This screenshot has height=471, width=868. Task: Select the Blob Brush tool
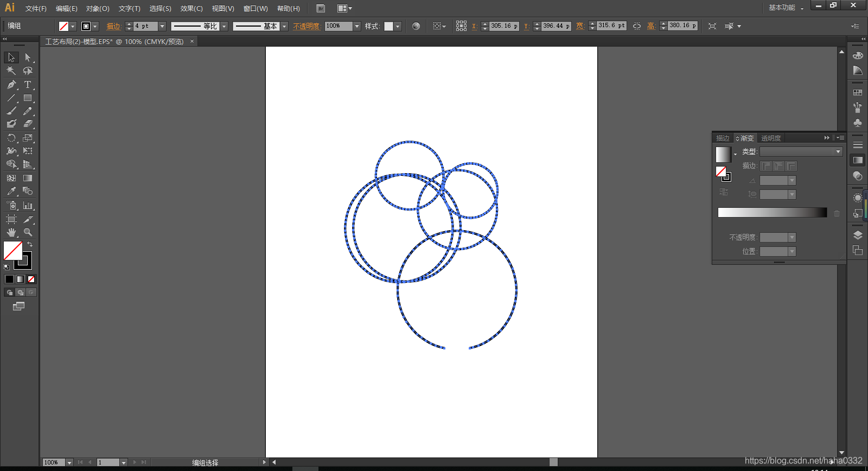(x=11, y=124)
